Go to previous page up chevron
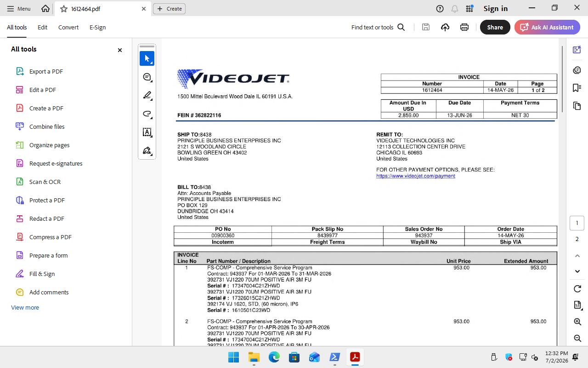 click(x=577, y=255)
